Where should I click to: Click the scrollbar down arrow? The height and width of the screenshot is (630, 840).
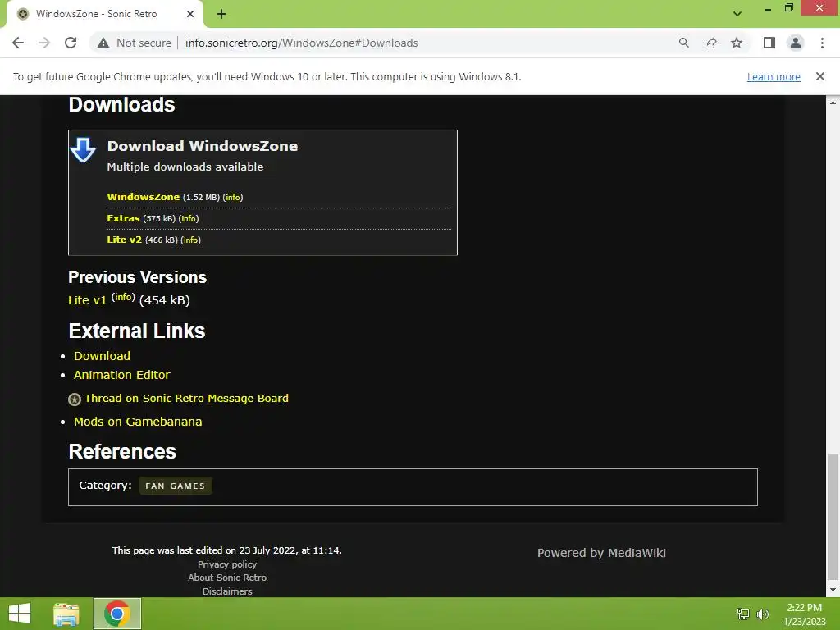[833, 591]
